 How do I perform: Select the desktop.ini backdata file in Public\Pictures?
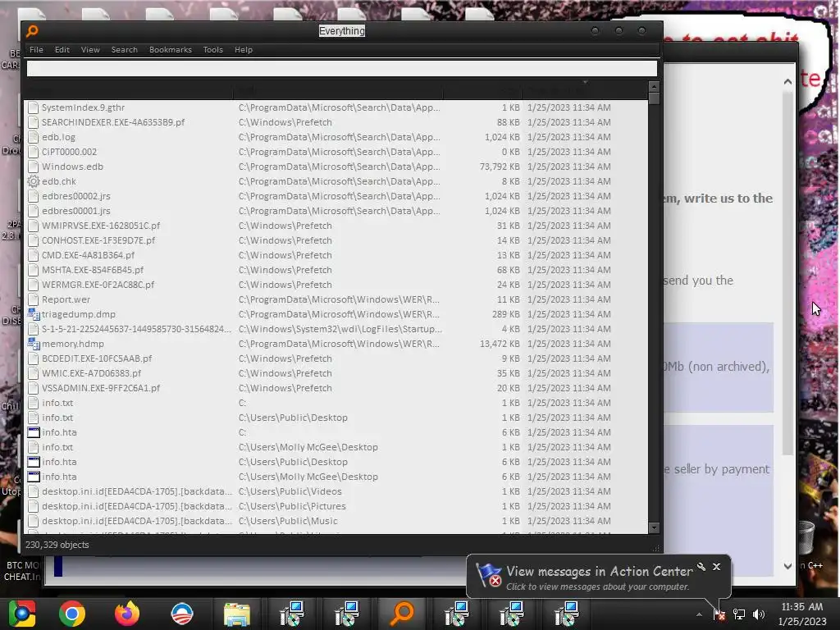point(137,506)
